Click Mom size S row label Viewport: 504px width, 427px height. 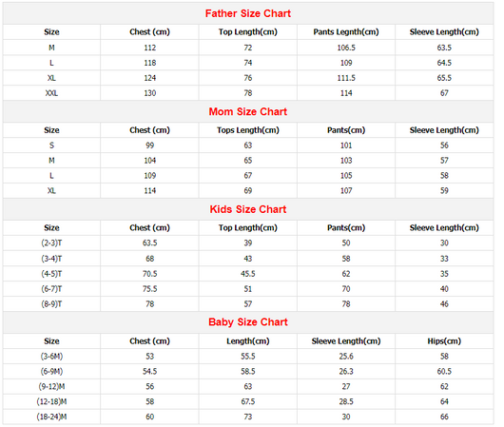51,146
